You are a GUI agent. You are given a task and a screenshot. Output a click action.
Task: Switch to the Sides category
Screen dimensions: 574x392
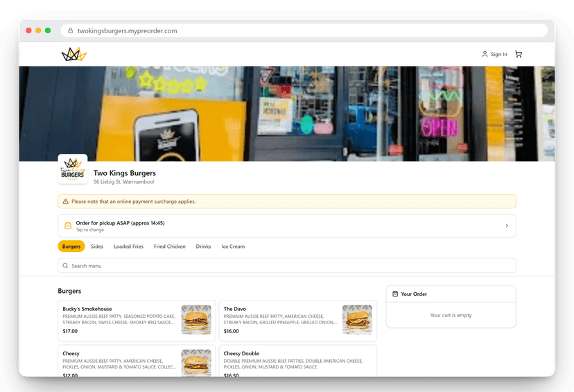tap(97, 247)
